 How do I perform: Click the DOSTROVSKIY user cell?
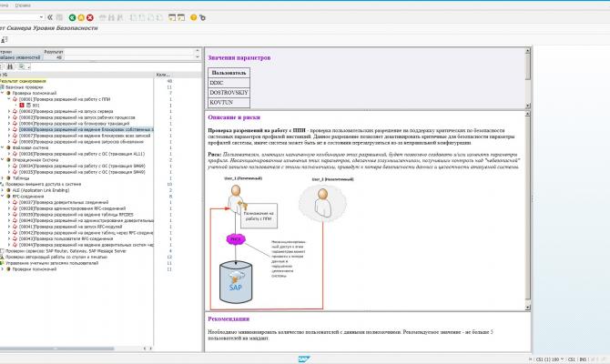coord(229,93)
